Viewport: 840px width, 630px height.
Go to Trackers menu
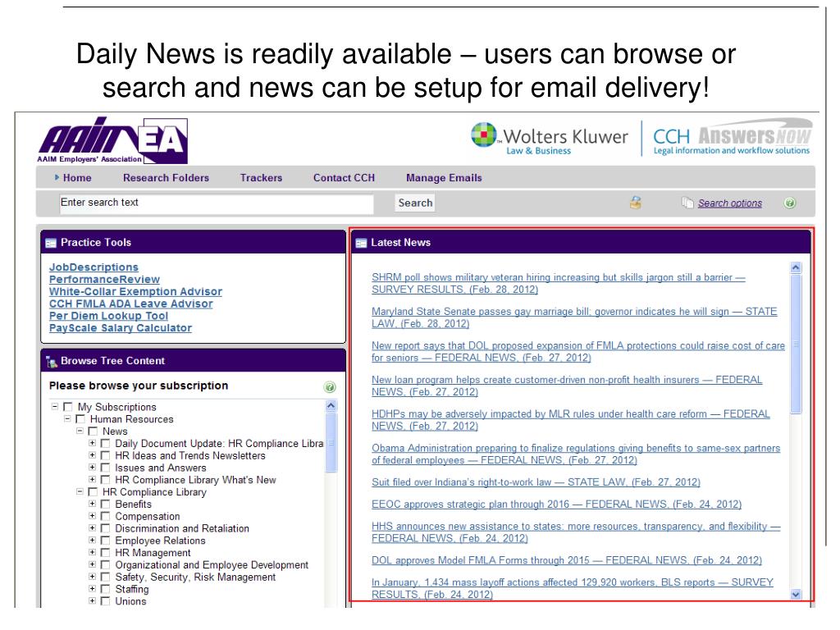click(x=261, y=178)
